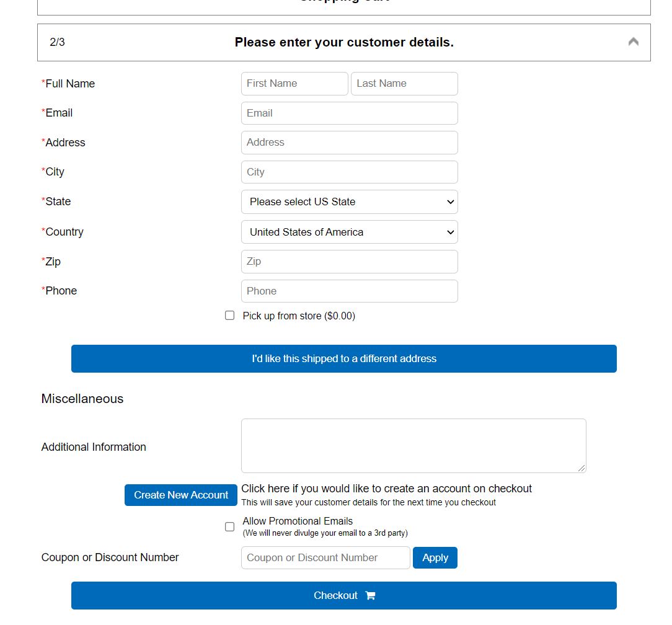Click the shopping cart icon on Checkout
This screenshot has width=672, height=625.
point(370,595)
